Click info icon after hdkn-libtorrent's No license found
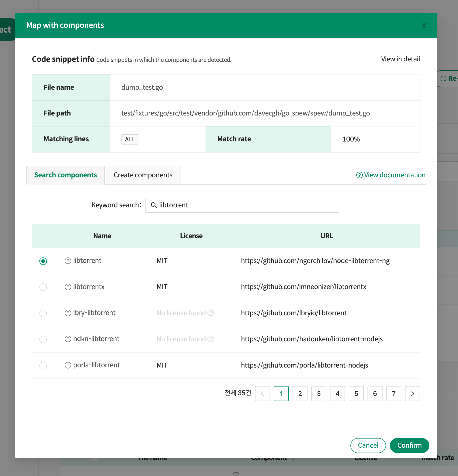 (x=211, y=339)
